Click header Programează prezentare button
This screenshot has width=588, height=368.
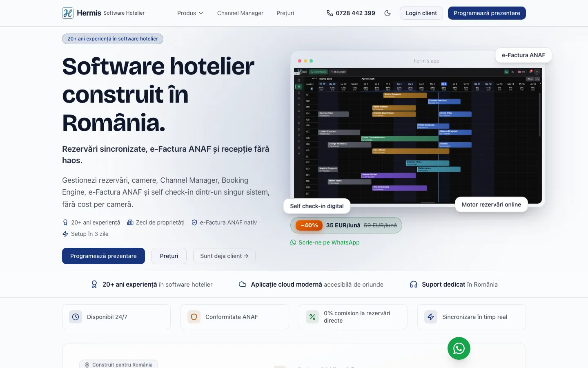coord(487,13)
